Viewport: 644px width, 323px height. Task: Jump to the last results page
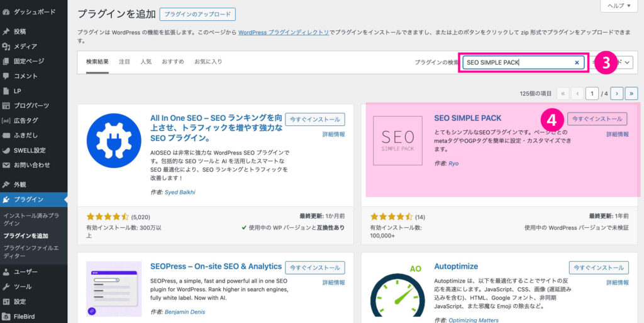pos(631,93)
